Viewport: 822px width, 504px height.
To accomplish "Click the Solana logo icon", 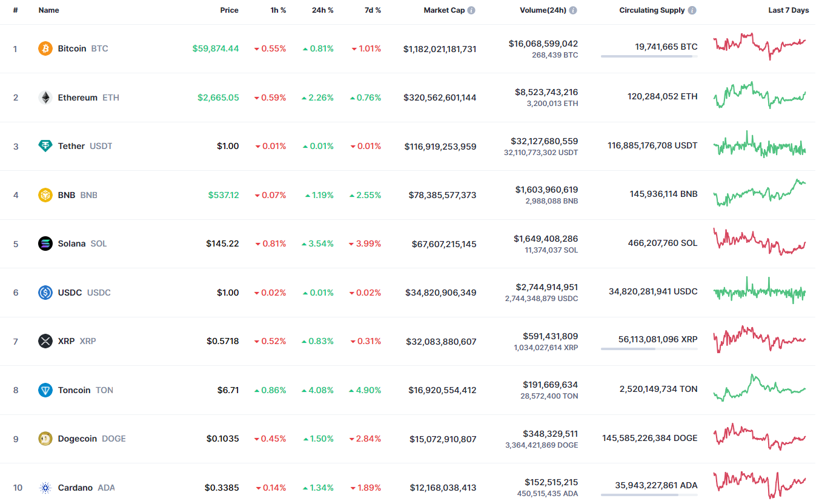I will point(45,244).
